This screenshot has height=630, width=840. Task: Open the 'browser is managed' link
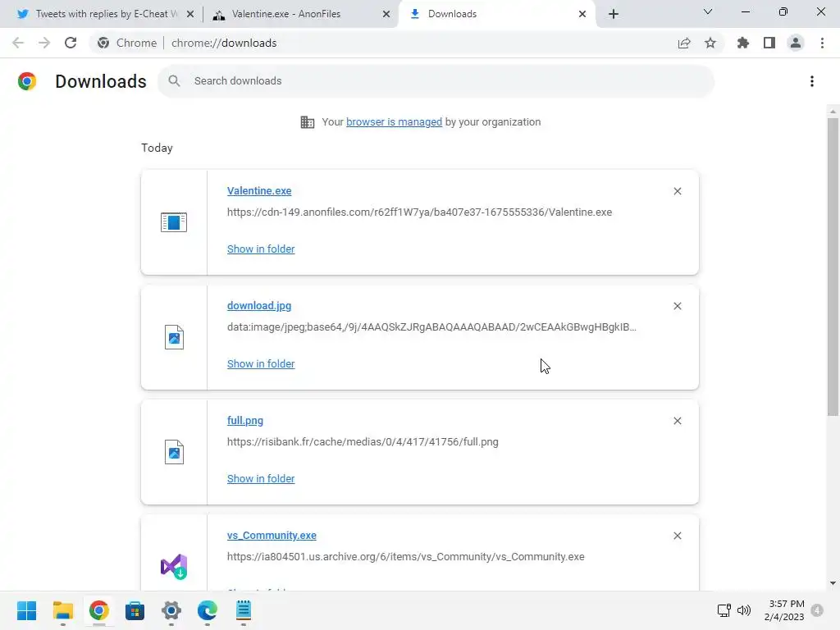[395, 121]
